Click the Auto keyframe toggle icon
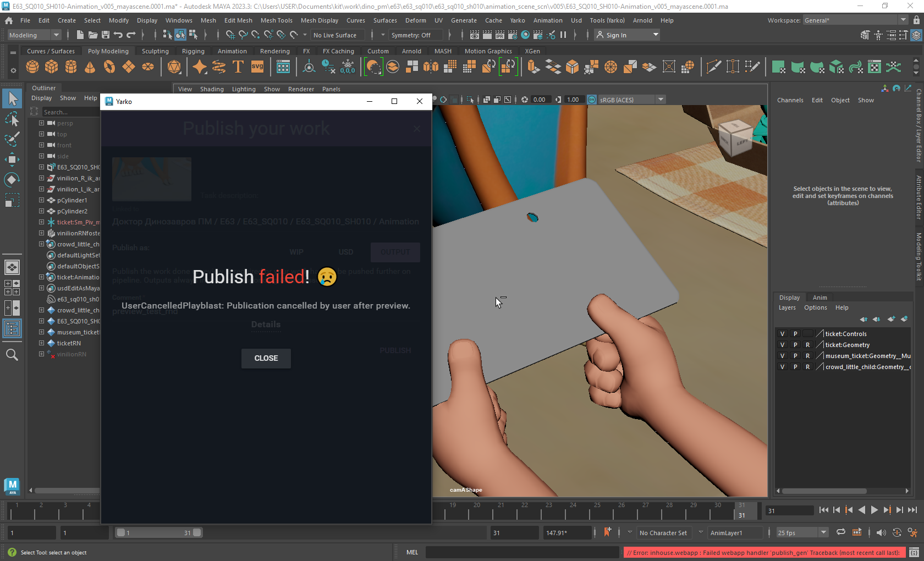 (897, 532)
